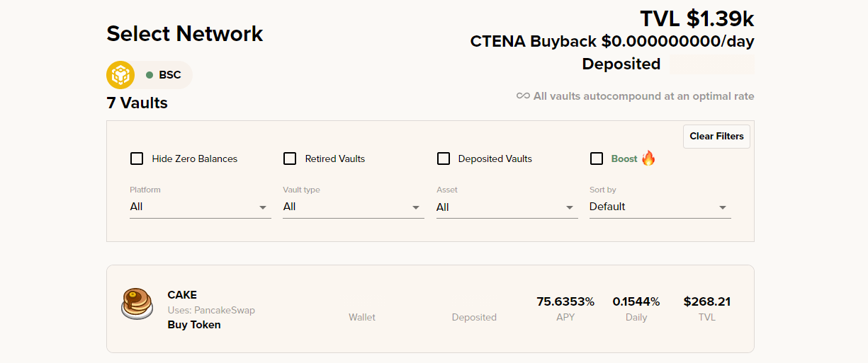This screenshot has height=363, width=868.
Task: Follow the Buy Token link
Action: pos(194,325)
